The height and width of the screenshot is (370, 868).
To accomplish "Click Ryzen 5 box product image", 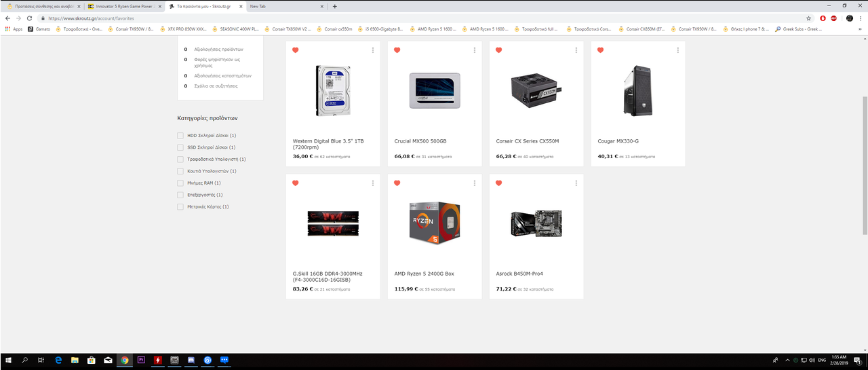I will (435, 223).
